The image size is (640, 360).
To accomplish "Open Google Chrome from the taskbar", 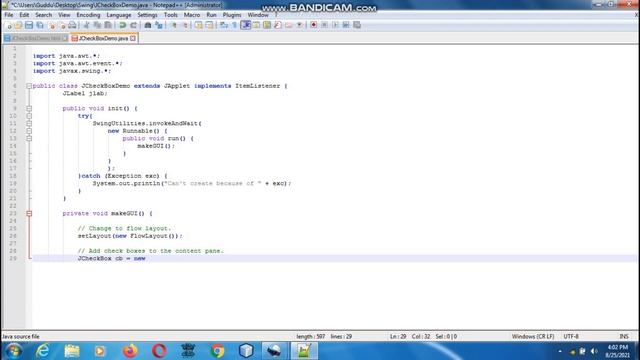I will point(218,351).
